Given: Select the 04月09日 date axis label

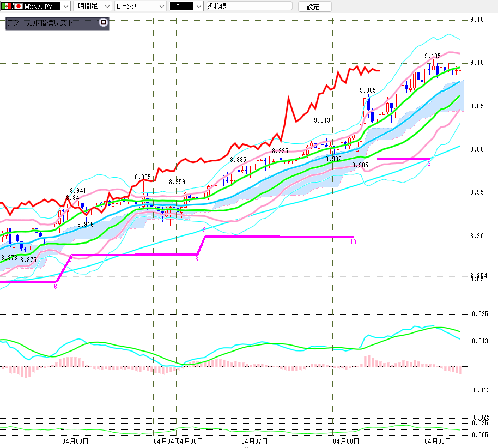Looking at the screenshot, I should (x=437, y=441).
